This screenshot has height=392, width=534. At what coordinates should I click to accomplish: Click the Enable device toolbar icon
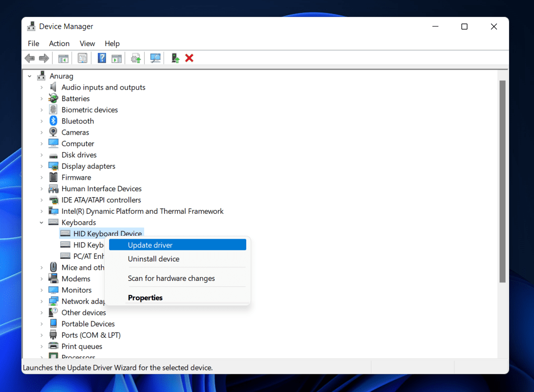tap(175, 58)
